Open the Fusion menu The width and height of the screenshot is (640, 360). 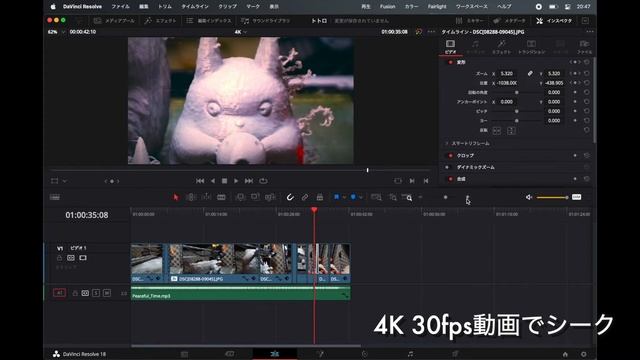(x=387, y=7)
